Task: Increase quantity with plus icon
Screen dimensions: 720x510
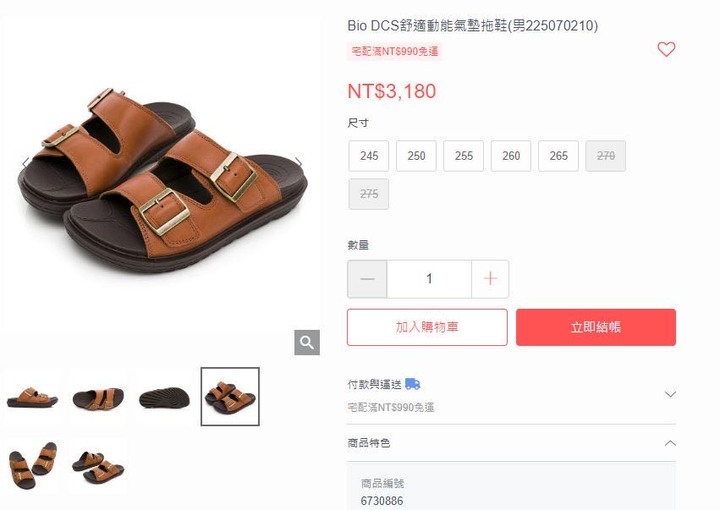Action: pos(490,279)
